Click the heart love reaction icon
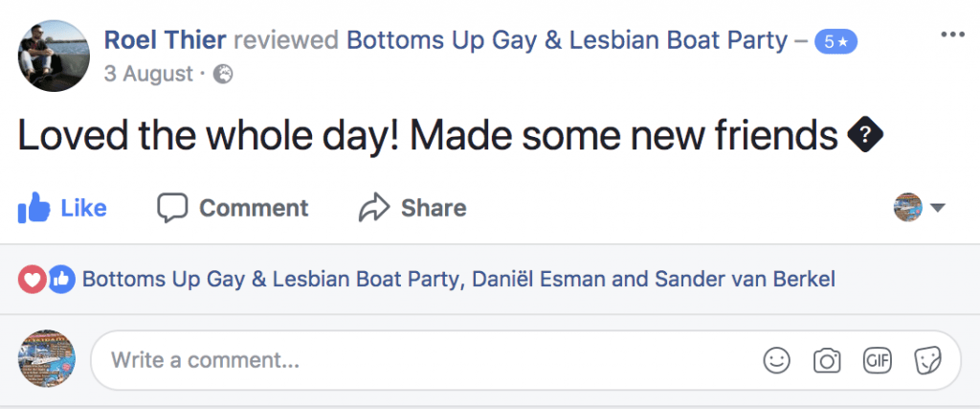 coord(32,280)
